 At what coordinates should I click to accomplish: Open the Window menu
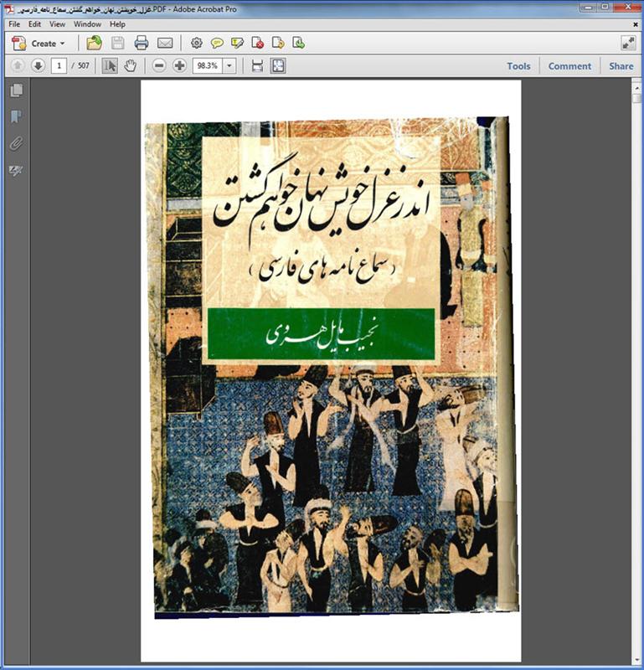coord(88,24)
